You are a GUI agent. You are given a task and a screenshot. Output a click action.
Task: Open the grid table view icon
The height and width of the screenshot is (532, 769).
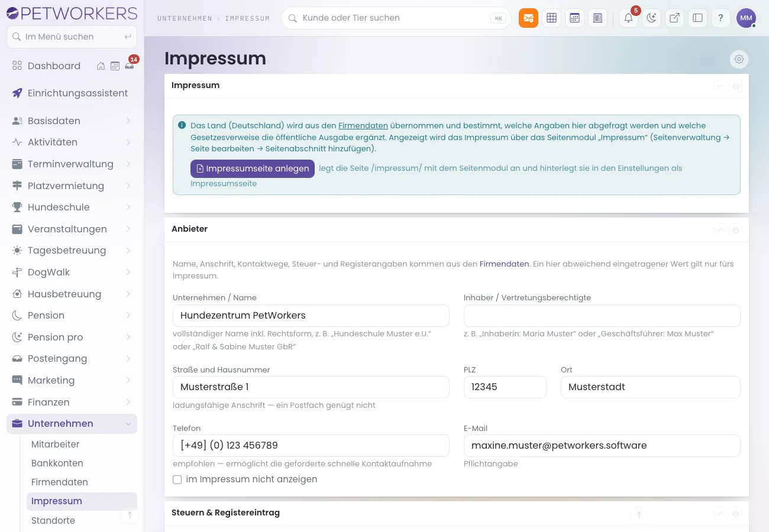click(551, 18)
